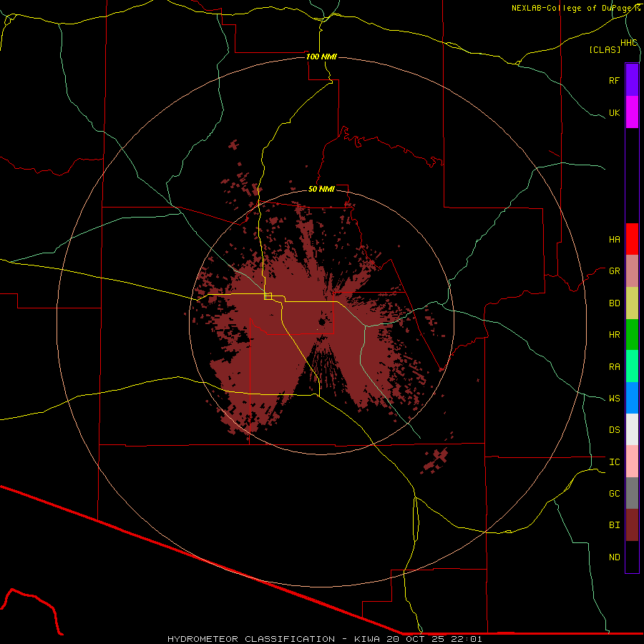This screenshot has width=644, height=644.
Task: Click the HHC product code label
Action: point(629,43)
